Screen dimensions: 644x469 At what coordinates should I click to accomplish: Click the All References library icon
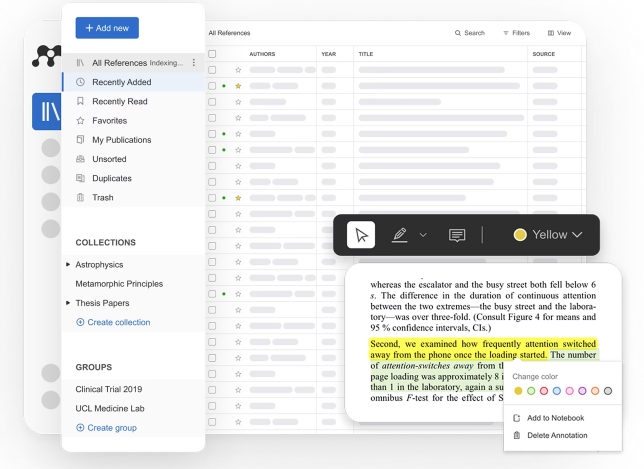click(80, 62)
